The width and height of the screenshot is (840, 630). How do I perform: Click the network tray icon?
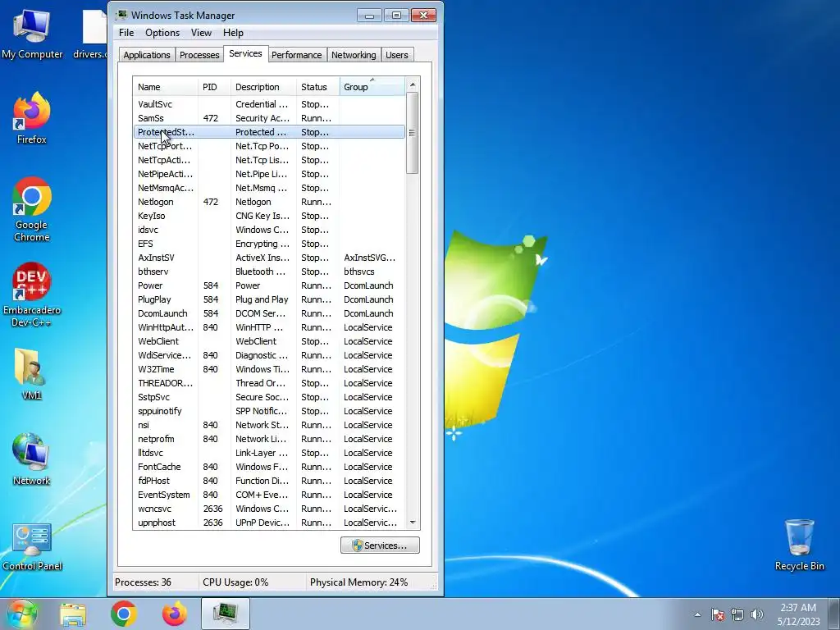(x=737, y=614)
